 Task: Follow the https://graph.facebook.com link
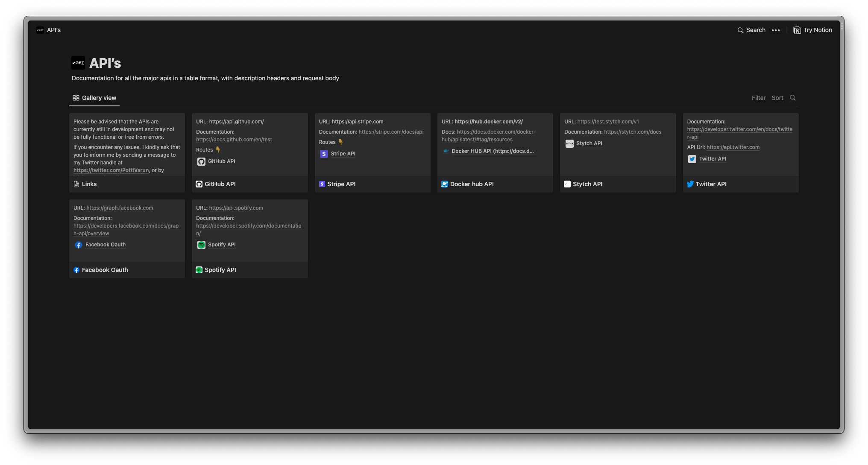120,208
